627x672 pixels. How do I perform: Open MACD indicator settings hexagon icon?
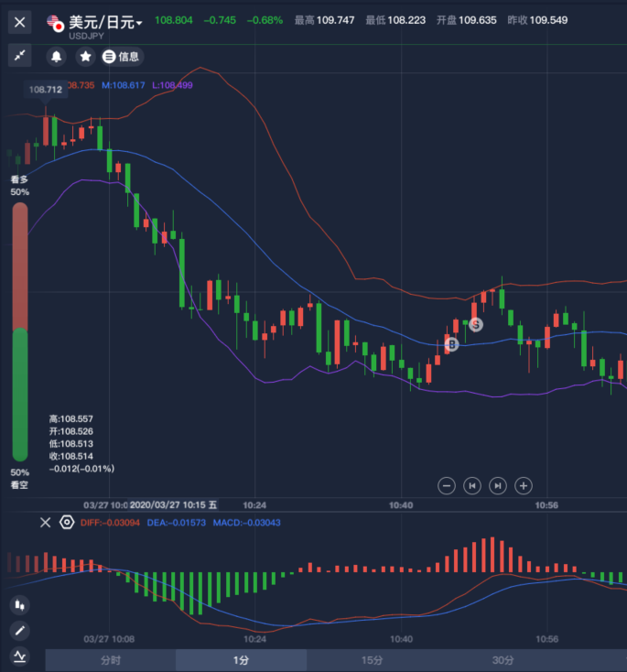coord(67,523)
